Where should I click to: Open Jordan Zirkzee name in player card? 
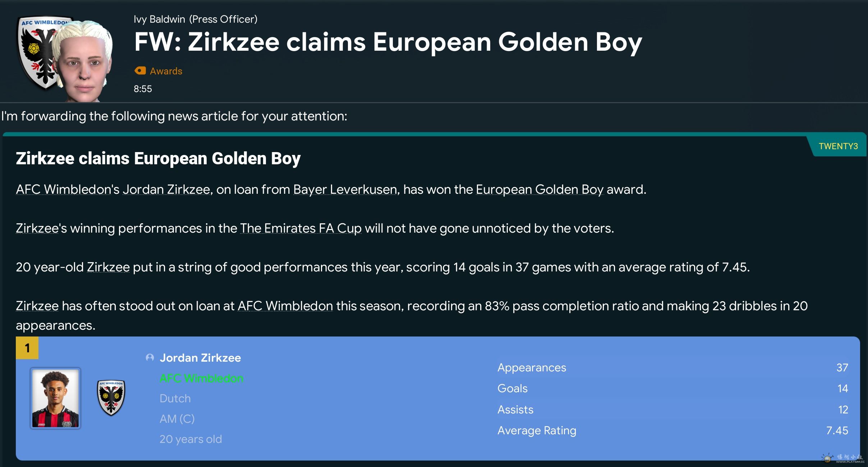tap(200, 358)
